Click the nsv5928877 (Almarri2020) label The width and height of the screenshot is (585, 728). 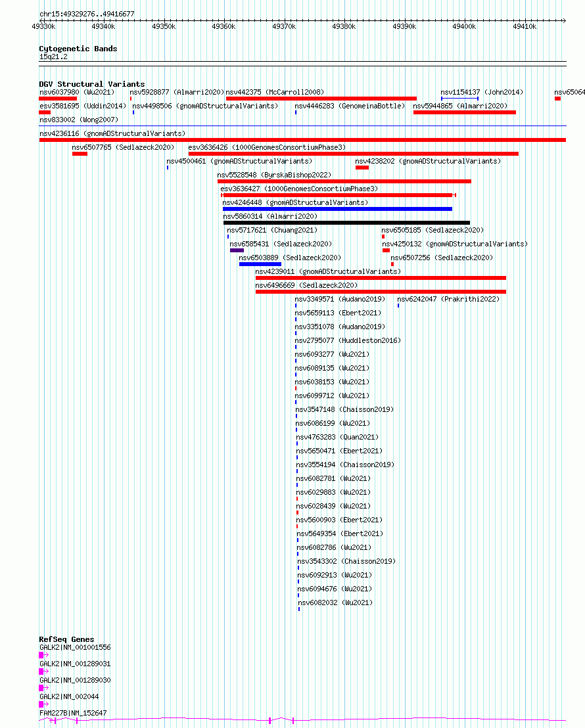point(177,92)
